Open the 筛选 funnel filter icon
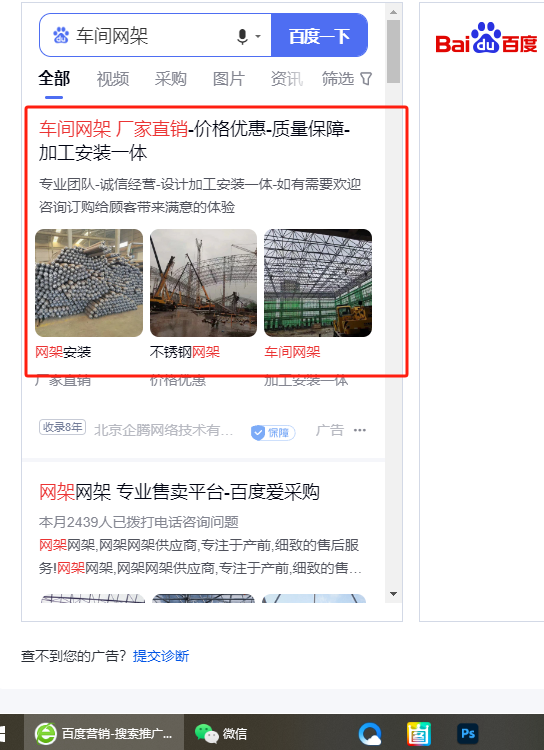Viewport: 544px width, 750px height. (366, 78)
